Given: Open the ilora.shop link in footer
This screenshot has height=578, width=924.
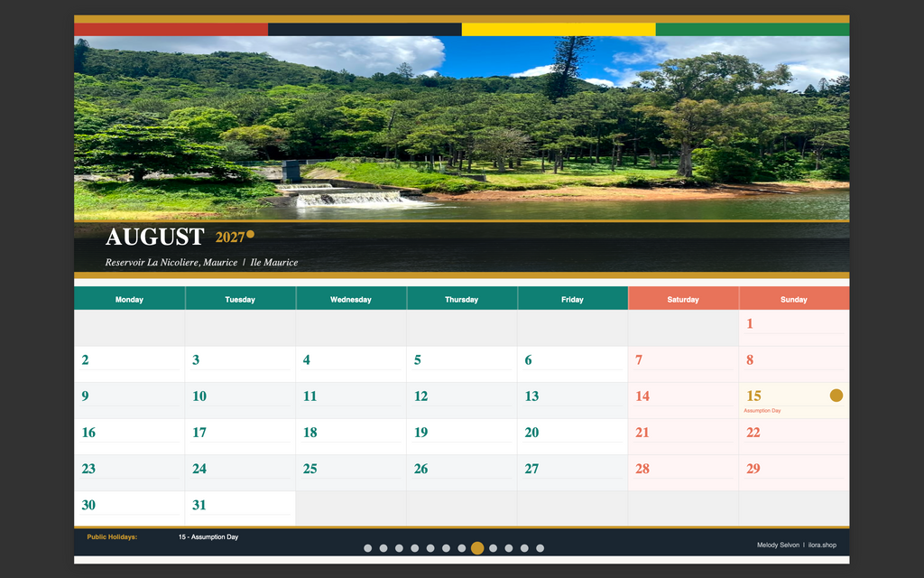Looking at the screenshot, I should click(822, 545).
